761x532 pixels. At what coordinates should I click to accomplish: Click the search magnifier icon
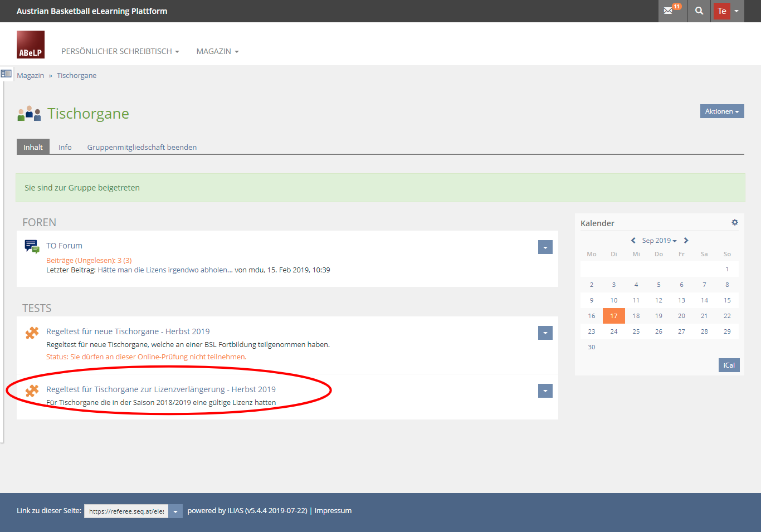point(699,11)
